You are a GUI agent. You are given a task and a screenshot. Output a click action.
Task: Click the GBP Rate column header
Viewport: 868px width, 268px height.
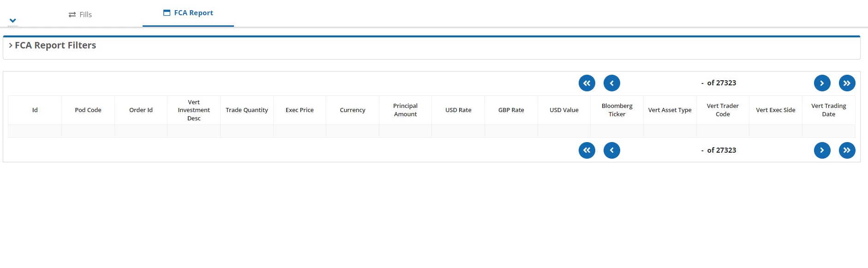(x=511, y=110)
